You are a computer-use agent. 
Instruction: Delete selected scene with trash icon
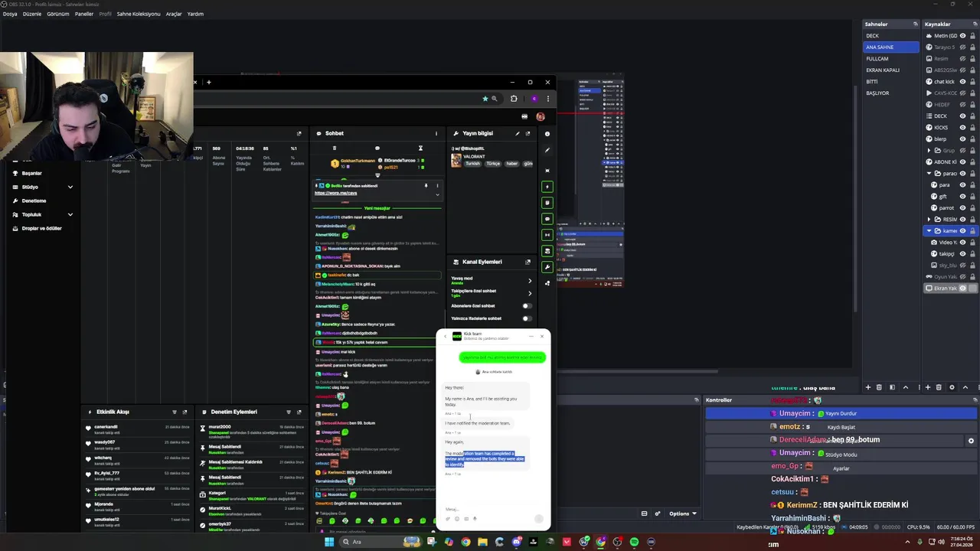(x=879, y=387)
